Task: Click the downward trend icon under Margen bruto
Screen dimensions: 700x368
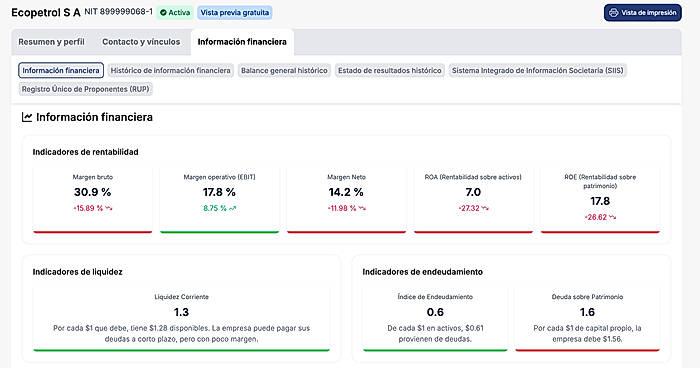Action: pyautogui.click(x=108, y=208)
